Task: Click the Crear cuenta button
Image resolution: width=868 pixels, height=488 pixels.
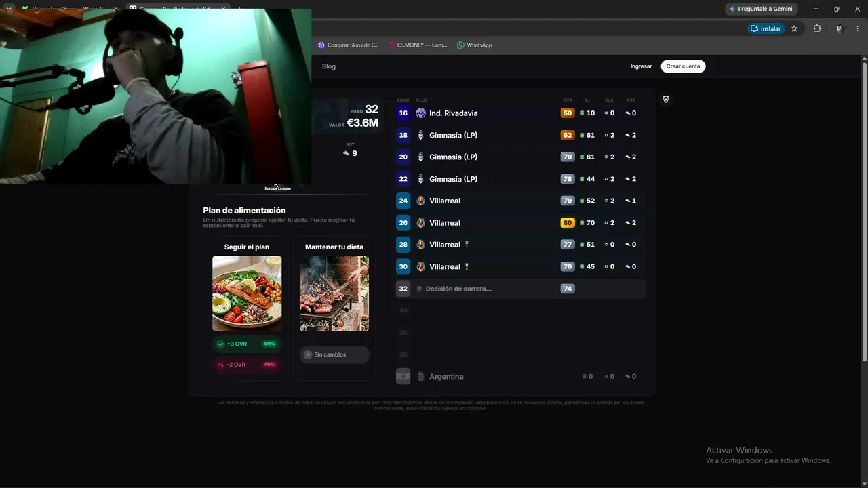Action: pyautogui.click(x=683, y=66)
